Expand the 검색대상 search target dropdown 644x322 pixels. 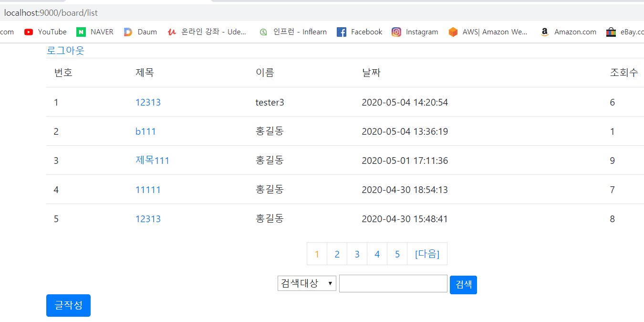pos(307,283)
